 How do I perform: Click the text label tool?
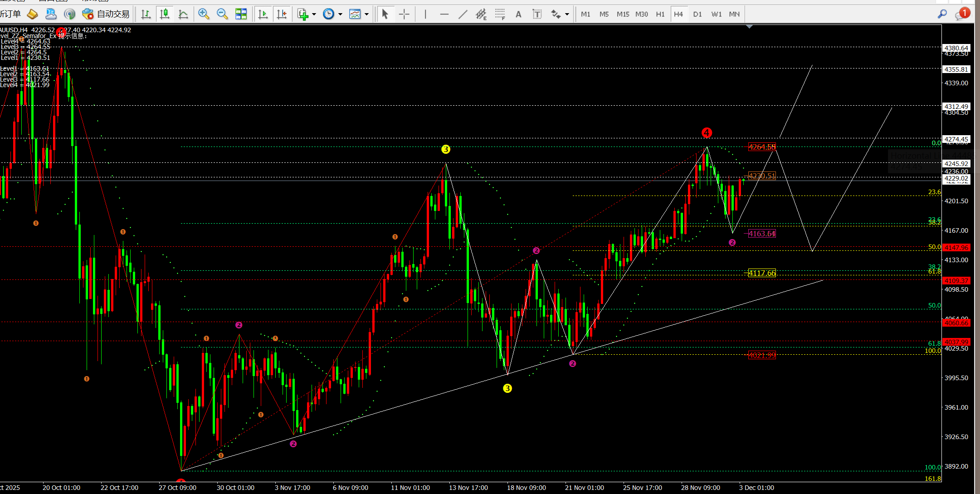tap(537, 14)
